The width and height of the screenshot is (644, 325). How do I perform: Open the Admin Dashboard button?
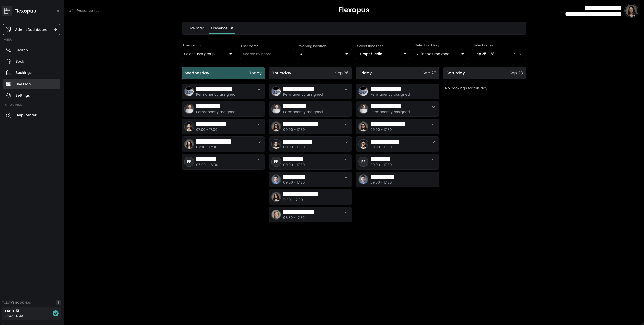coord(31,30)
